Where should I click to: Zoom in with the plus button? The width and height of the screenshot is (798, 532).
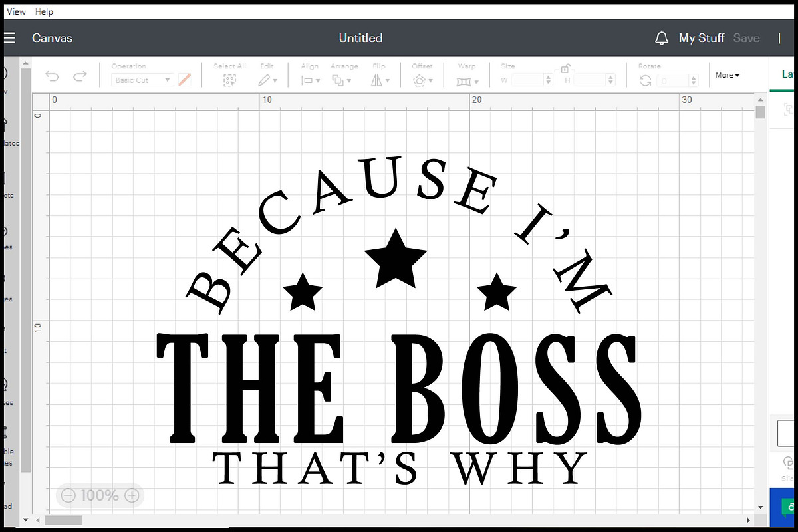132,495
